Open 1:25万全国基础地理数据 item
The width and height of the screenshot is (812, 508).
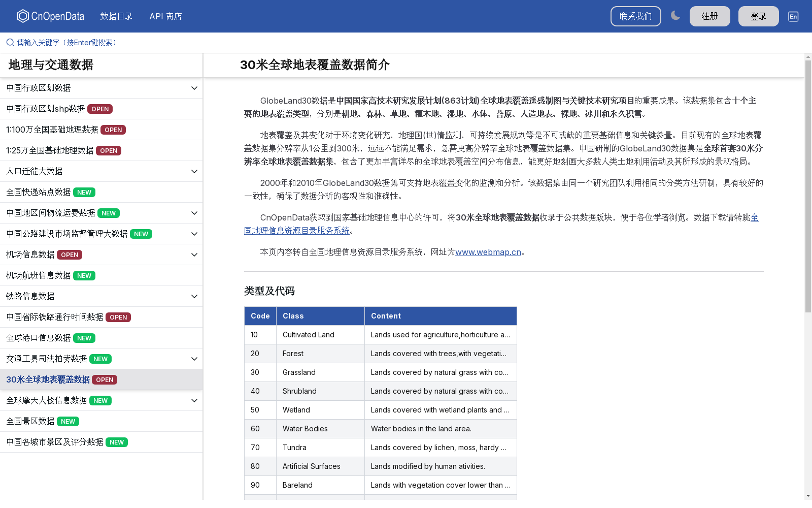[x=101, y=151]
